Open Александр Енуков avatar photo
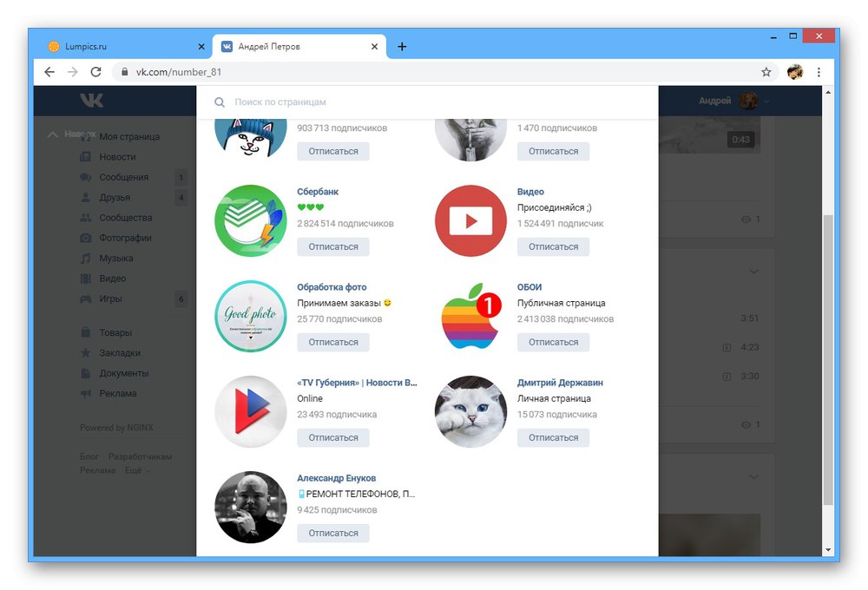Screen dimensions: 868x590 coord(251,507)
